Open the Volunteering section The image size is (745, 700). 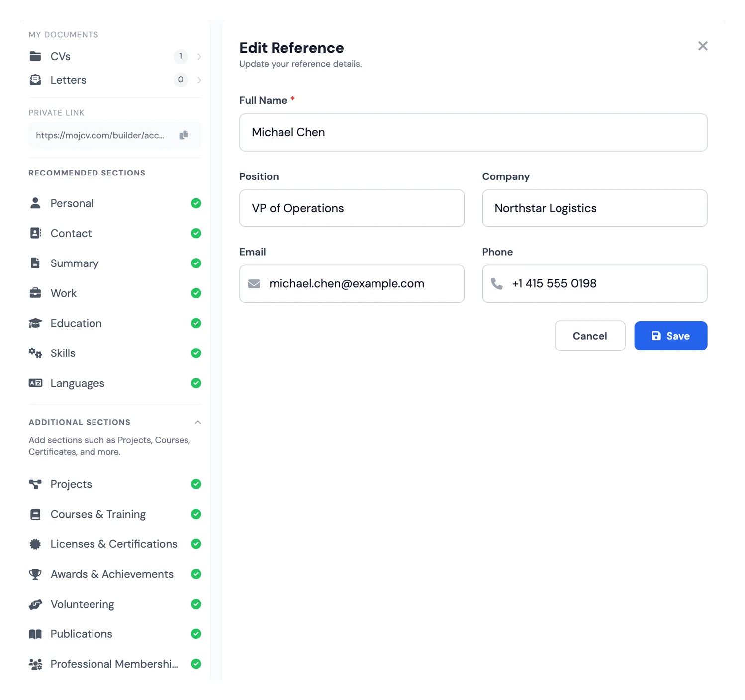(x=115, y=604)
